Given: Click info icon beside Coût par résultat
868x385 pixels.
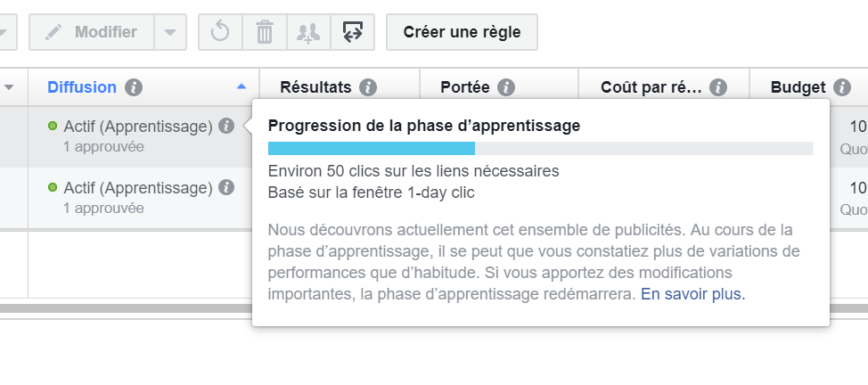Looking at the screenshot, I should (x=718, y=87).
